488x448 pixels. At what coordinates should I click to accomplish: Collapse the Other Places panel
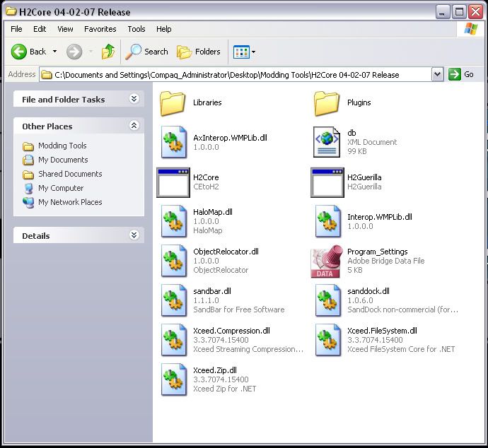coord(134,126)
